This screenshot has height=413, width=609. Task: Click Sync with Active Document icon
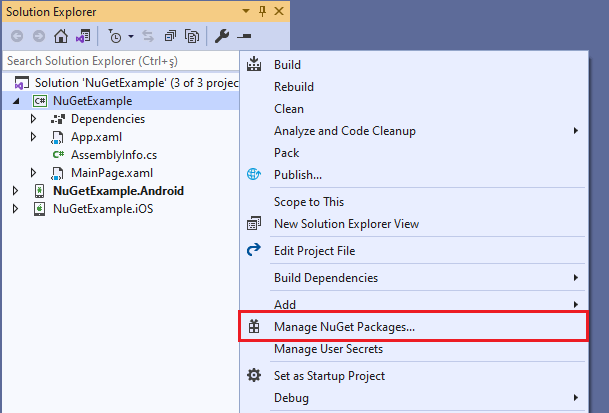pos(148,36)
